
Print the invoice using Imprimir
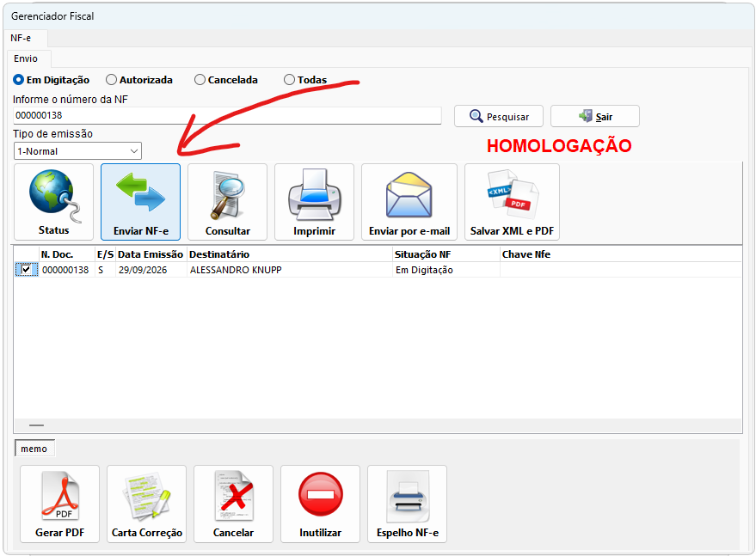315,201
